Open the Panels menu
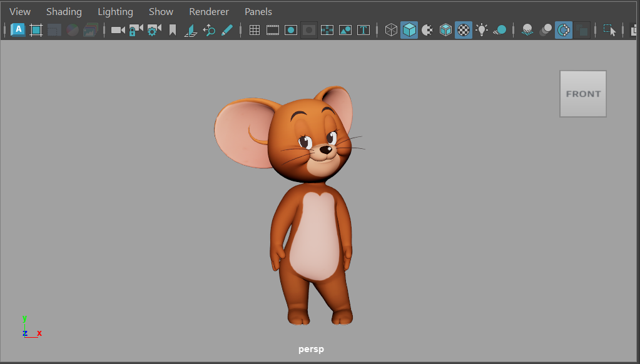This screenshot has width=640, height=364. pos(258,12)
